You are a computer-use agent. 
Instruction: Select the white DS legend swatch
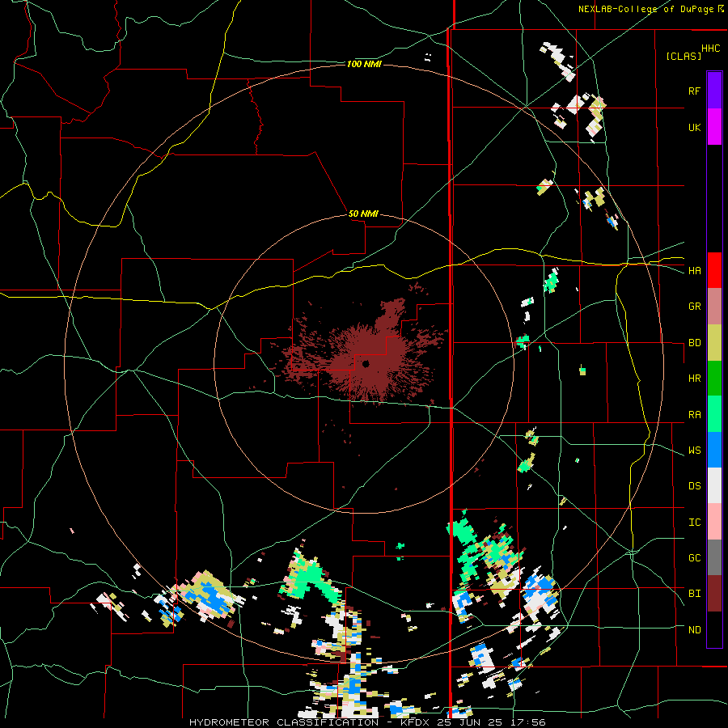click(x=714, y=485)
